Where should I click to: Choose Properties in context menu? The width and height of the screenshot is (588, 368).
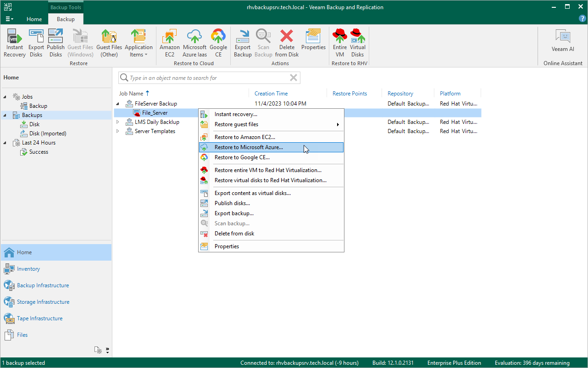271,246
